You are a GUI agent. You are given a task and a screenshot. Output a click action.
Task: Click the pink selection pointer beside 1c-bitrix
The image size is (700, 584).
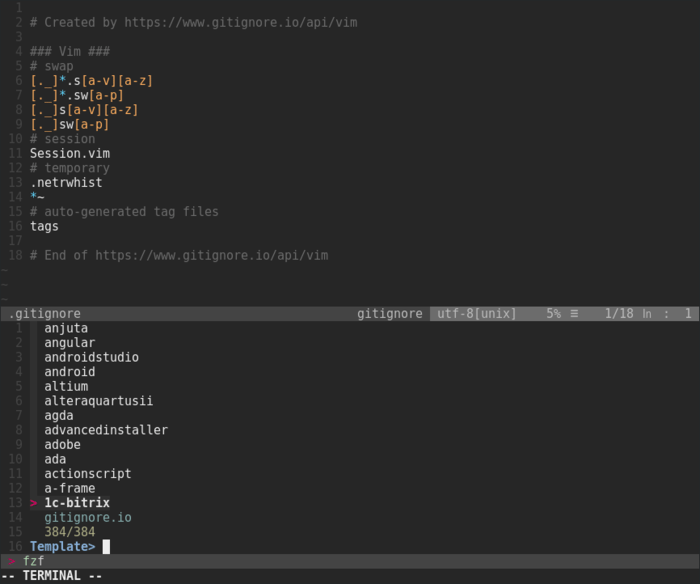click(x=34, y=503)
